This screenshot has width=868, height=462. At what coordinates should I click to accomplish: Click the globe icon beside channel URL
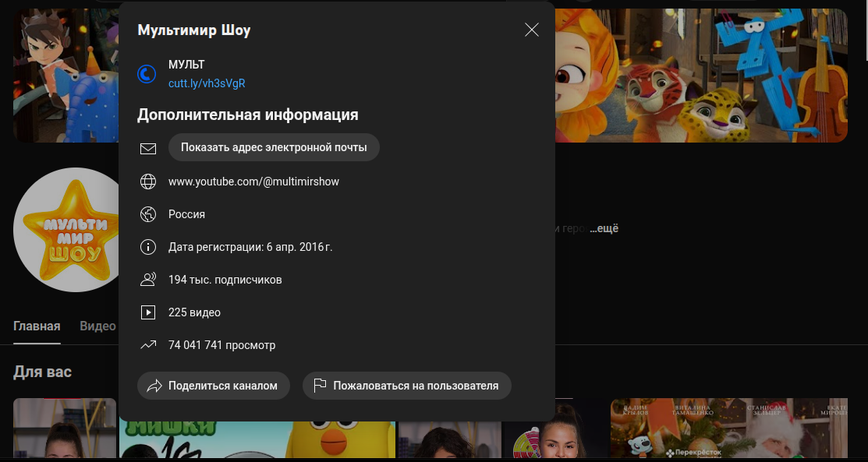click(148, 182)
